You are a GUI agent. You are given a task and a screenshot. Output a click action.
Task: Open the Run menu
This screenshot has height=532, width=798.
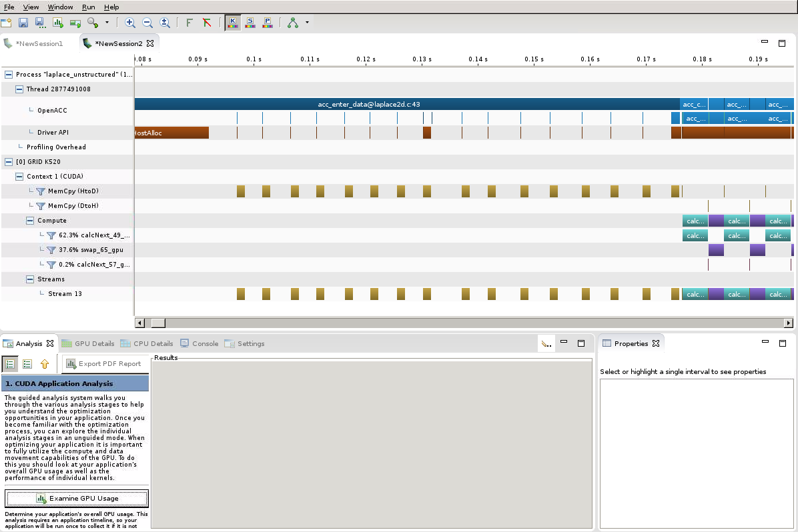(89, 7)
